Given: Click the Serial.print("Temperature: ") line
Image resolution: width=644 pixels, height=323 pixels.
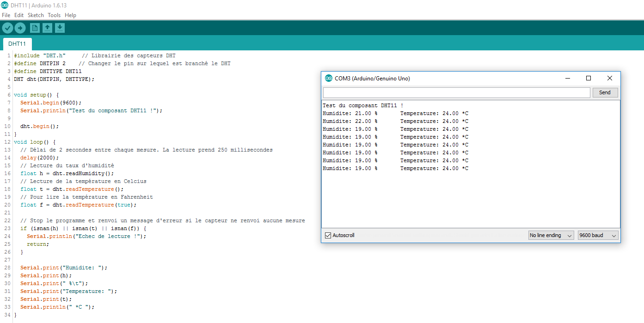Looking at the screenshot, I should (x=69, y=291).
